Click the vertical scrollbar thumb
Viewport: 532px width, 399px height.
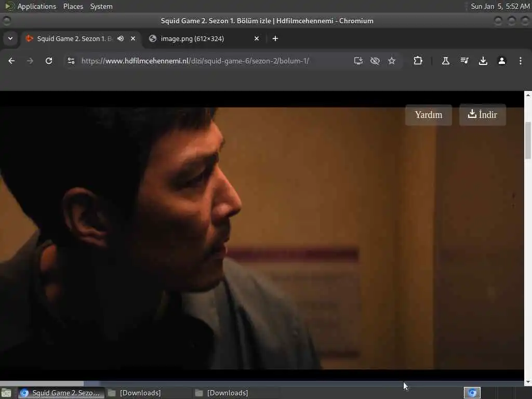point(528,140)
